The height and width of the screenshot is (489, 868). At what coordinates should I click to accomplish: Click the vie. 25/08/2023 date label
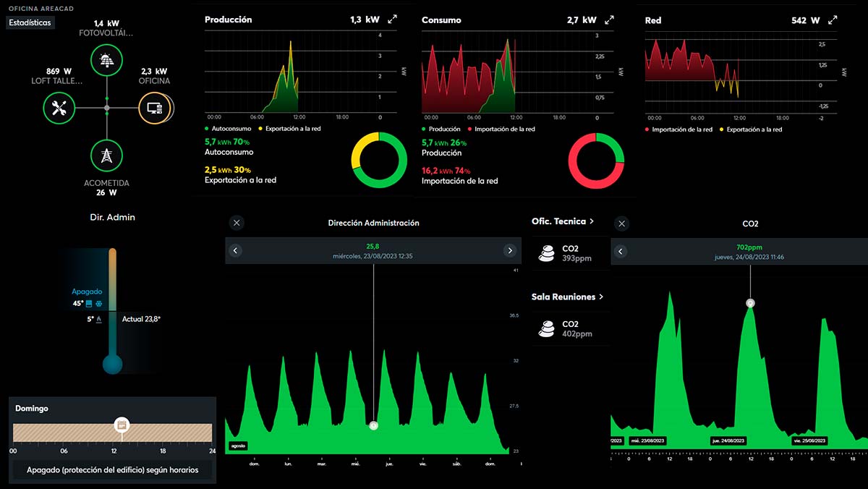(x=808, y=441)
